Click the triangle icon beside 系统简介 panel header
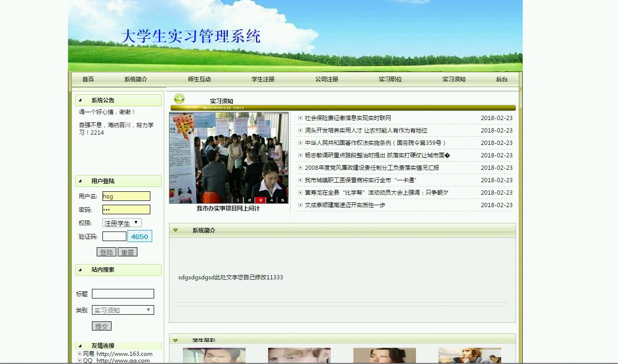This screenshot has width=618, height=364. pyautogui.click(x=176, y=230)
